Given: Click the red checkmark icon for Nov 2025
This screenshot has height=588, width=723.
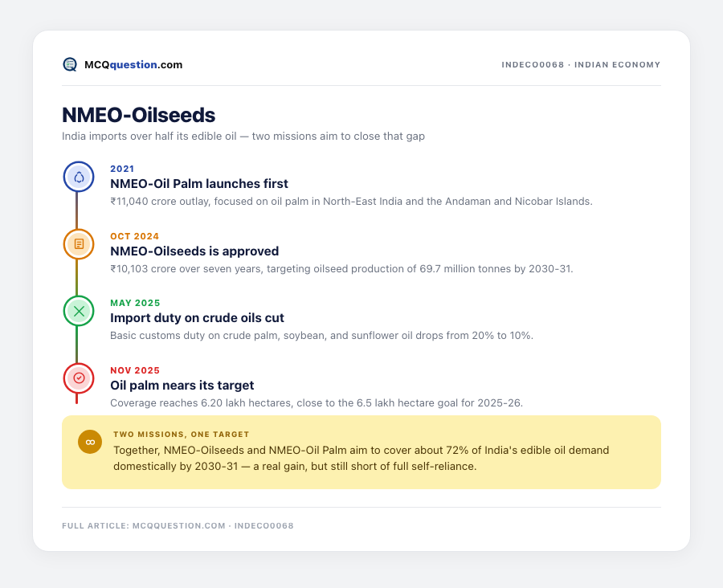Looking at the screenshot, I should coord(79,378).
